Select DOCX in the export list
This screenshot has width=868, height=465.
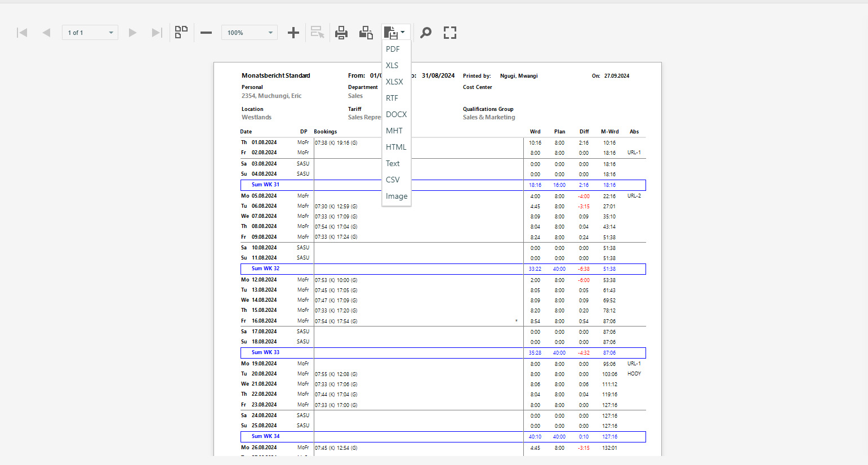(396, 114)
